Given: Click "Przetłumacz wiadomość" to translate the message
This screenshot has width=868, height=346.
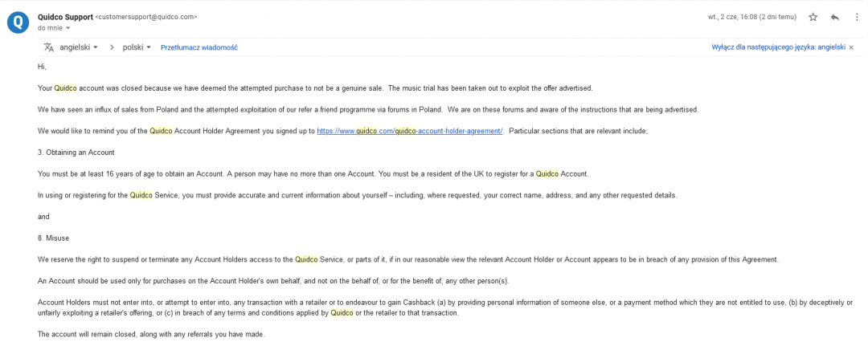Looking at the screenshot, I should 199,47.
